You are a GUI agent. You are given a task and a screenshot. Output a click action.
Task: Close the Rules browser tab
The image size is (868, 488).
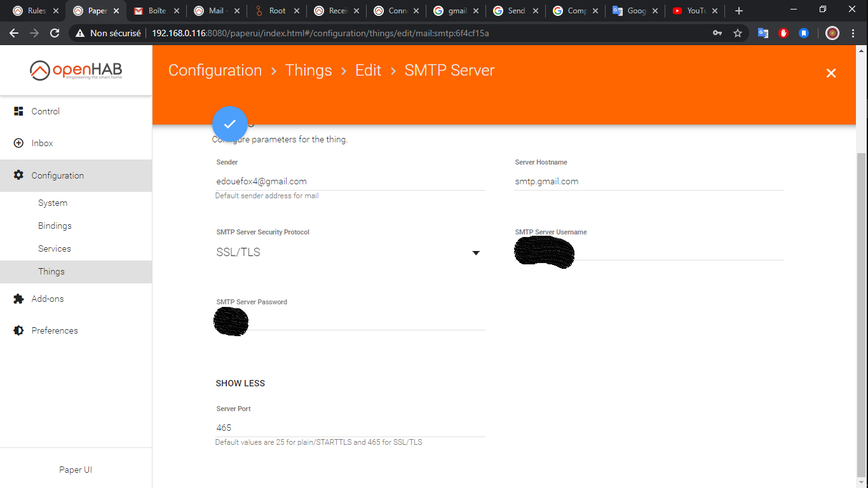click(x=56, y=11)
